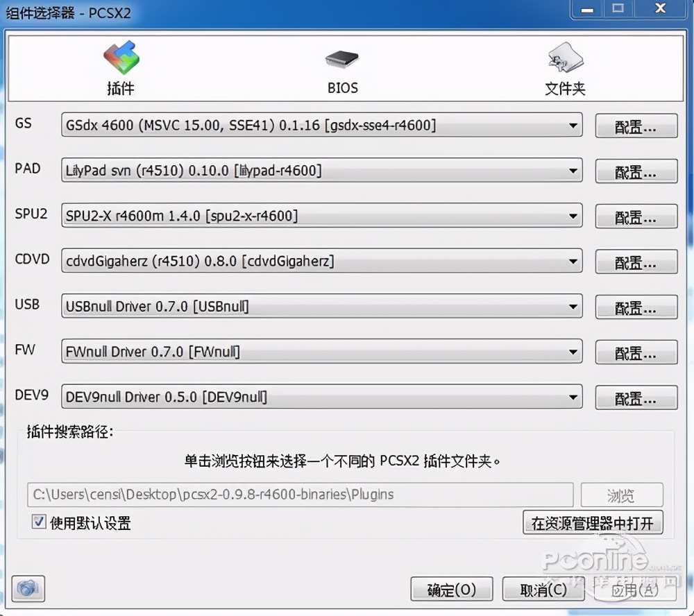Click the 浏览 browse button
The height and width of the screenshot is (616, 694).
pos(620,495)
